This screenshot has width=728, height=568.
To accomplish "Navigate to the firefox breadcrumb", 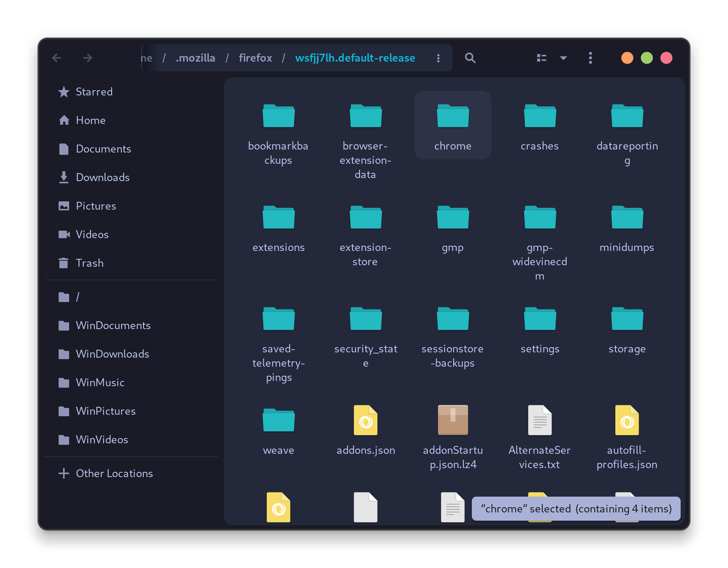I will click(255, 58).
